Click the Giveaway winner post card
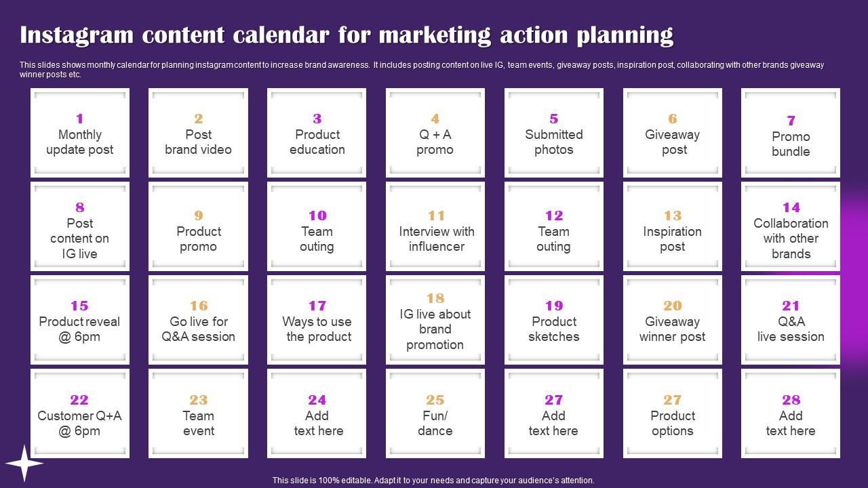Viewport: 868px width, 488px height. click(x=672, y=321)
